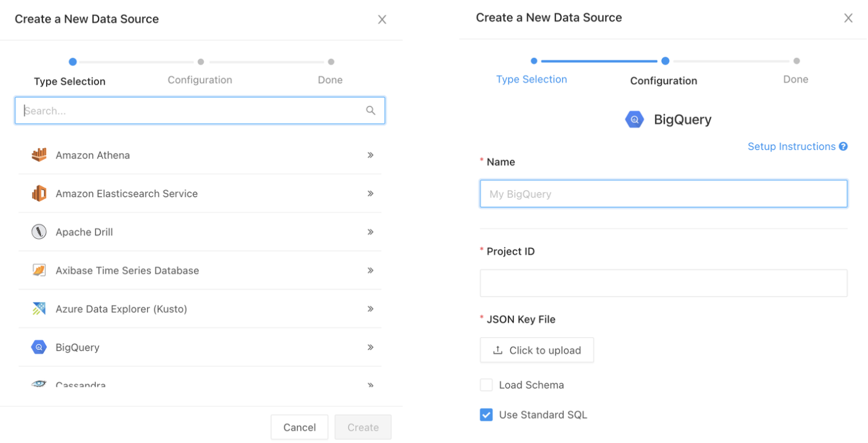
Task: Click the Apache Drill icon
Action: pyautogui.click(x=39, y=232)
